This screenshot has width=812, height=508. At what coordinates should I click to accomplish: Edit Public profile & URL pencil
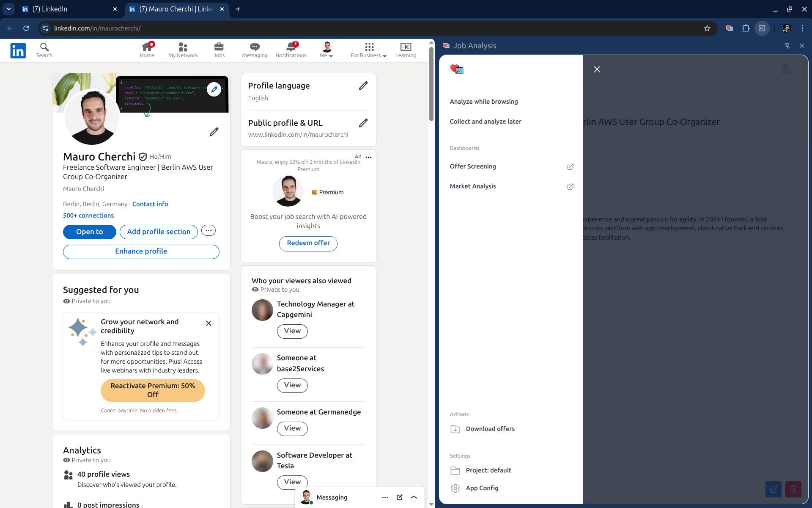coord(363,123)
